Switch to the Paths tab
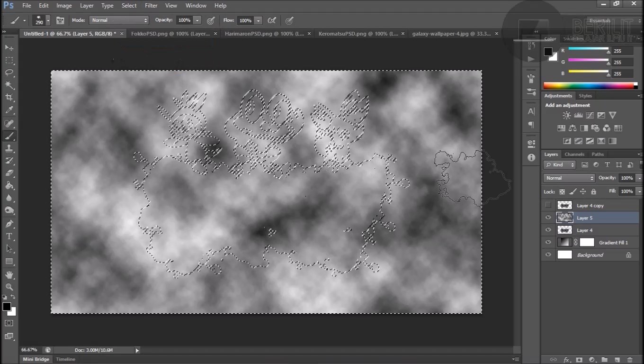Viewport: 644px width, 364px height. (x=598, y=154)
